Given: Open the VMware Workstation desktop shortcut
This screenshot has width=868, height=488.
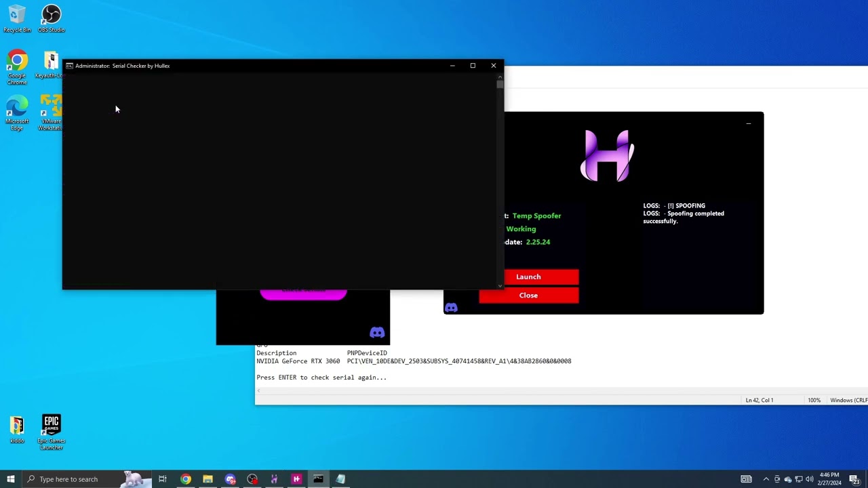Looking at the screenshot, I should 50,113.
